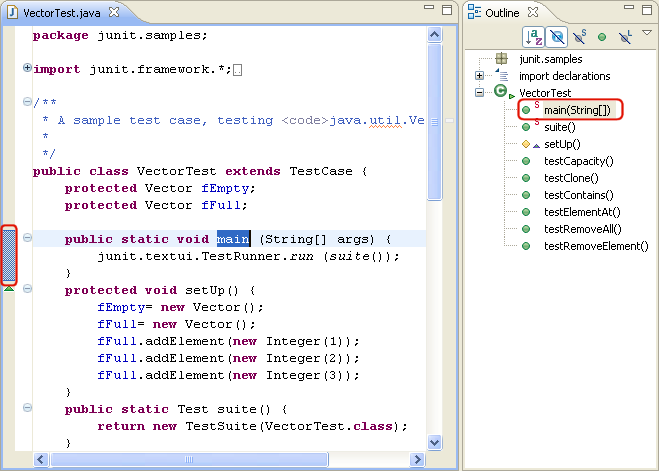This screenshot has height=471, width=659.
Task: Expand folded import statement in editor
Action: (x=27, y=68)
